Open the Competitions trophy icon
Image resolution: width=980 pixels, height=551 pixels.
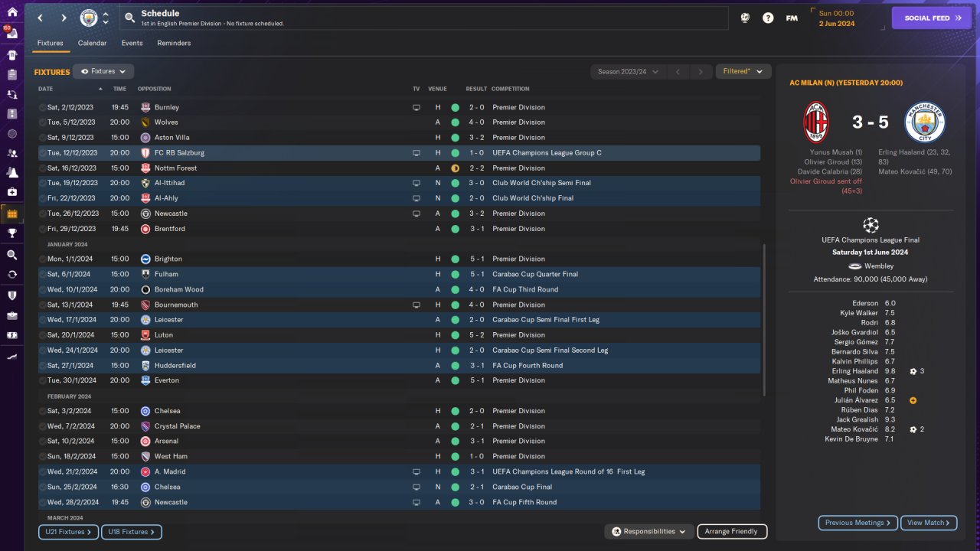click(x=11, y=233)
